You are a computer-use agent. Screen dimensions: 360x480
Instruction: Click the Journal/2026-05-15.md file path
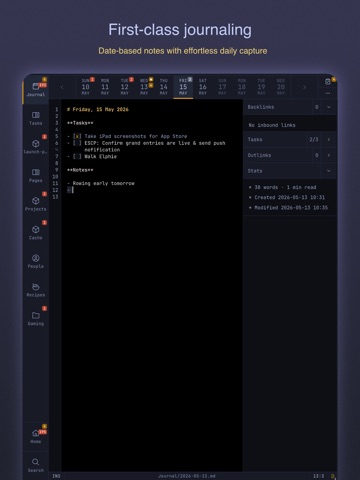tap(187, 476)
